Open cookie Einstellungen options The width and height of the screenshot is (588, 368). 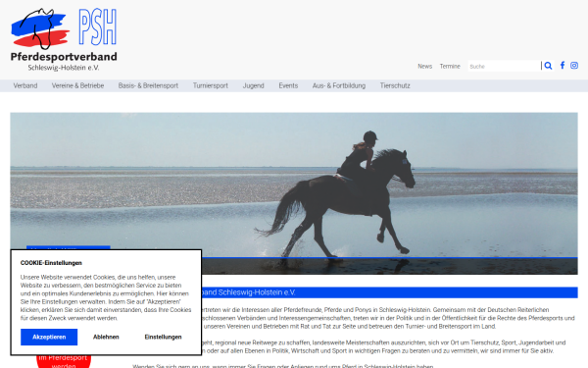coord(163,337)
